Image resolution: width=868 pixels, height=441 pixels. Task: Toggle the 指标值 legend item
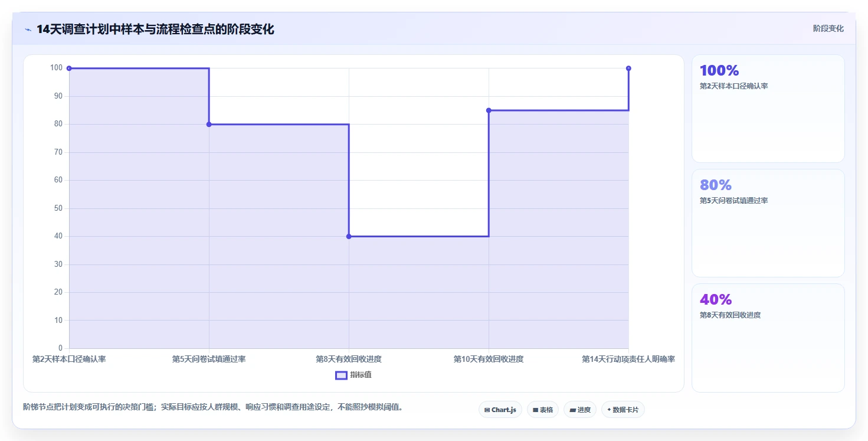pyautogui.click(x=353, y=375)
